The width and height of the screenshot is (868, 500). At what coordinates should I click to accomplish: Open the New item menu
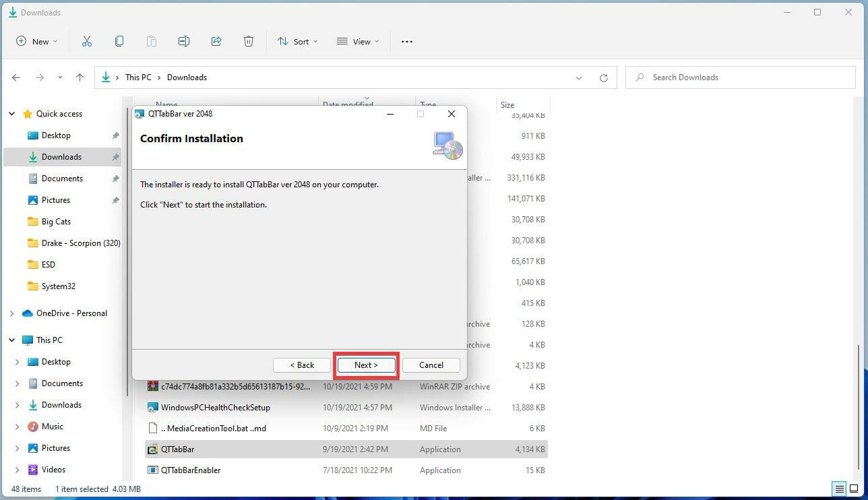pyautogui.click(x=36, y=41)
